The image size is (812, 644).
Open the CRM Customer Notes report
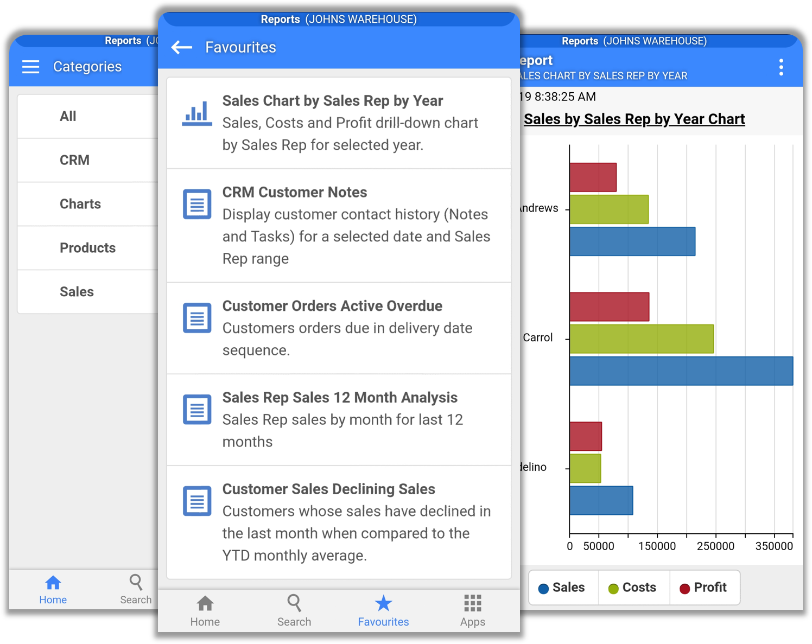pos(339,226)
